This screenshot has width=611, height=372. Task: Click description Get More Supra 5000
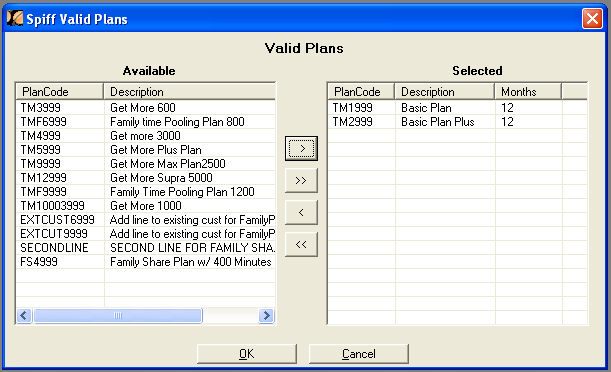pos(161,178)
